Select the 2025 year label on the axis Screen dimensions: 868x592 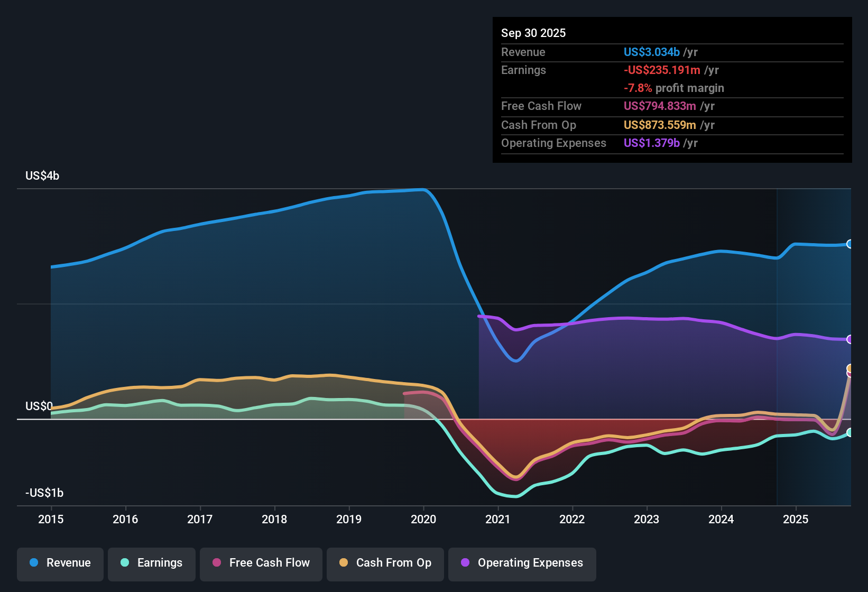pyautogui.click(x=797, y=520)
